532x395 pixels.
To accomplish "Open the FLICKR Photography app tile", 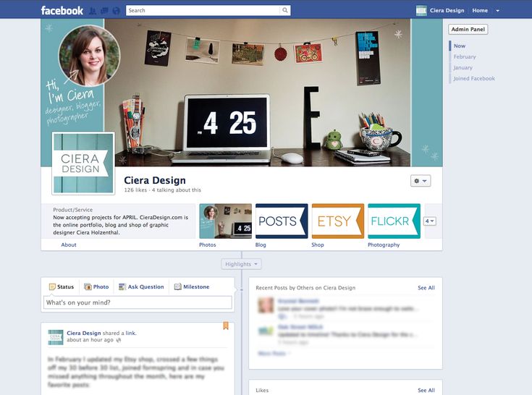I will click(394, 221).
